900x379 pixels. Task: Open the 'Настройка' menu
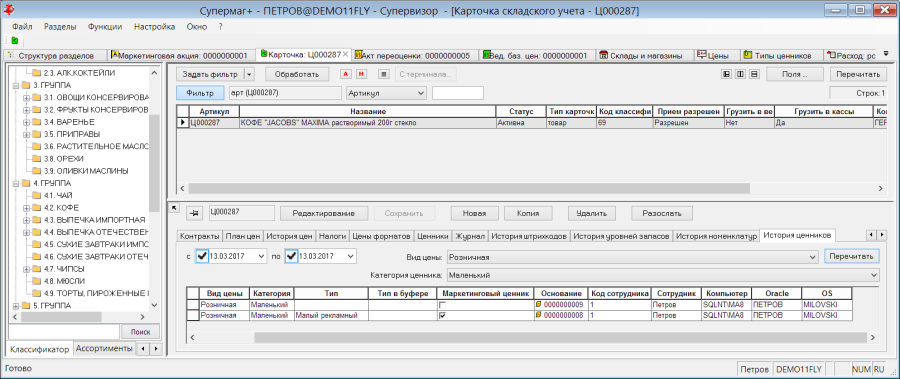click(154, 26)
